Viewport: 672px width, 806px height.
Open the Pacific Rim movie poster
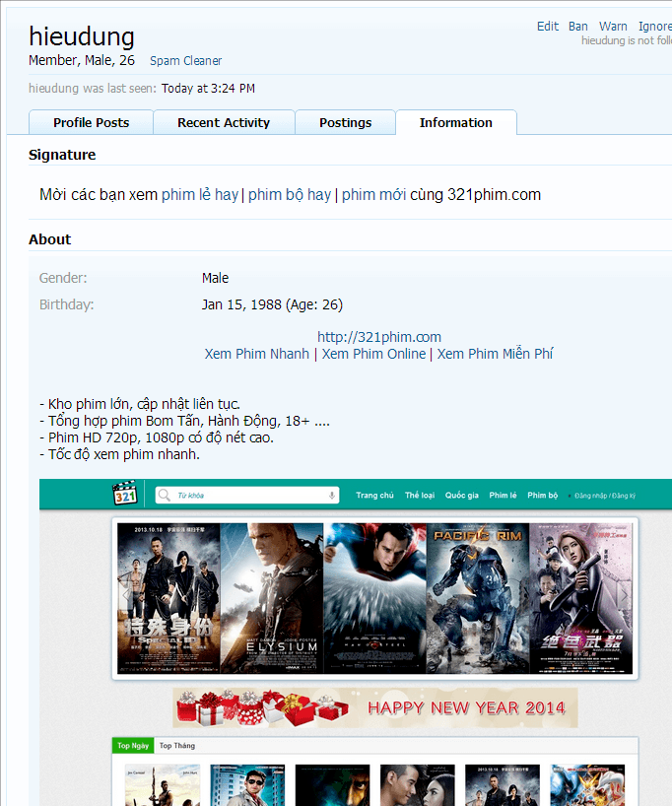click(x=478, y=598)
